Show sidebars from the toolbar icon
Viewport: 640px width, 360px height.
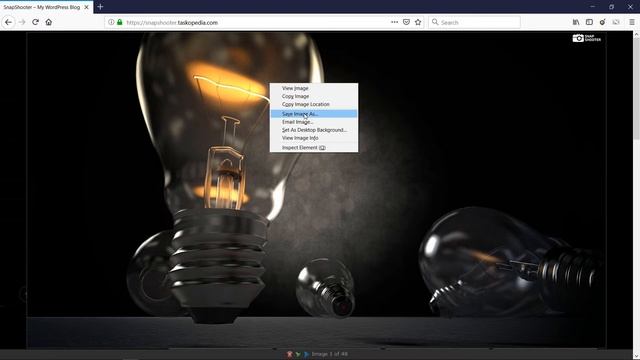[589, 22]
